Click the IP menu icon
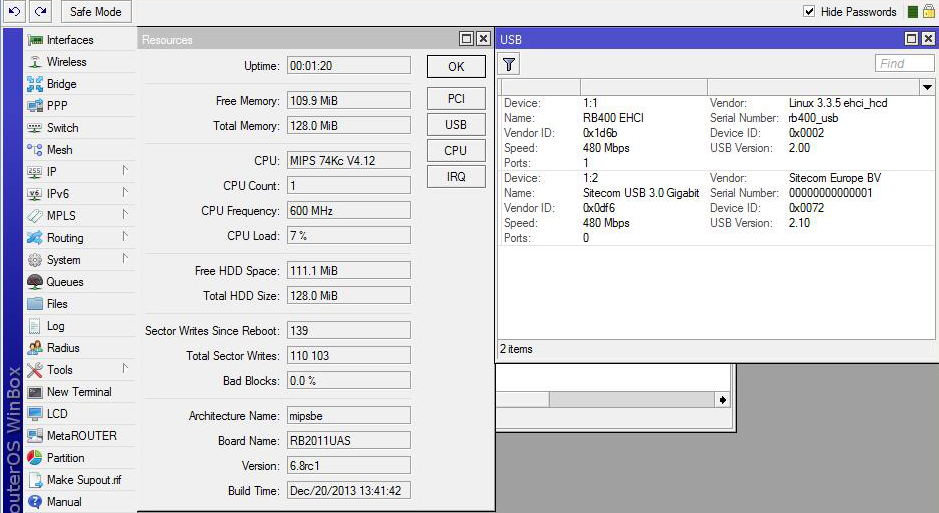Viewport: 939px width, 513px height. click(35, 172)
